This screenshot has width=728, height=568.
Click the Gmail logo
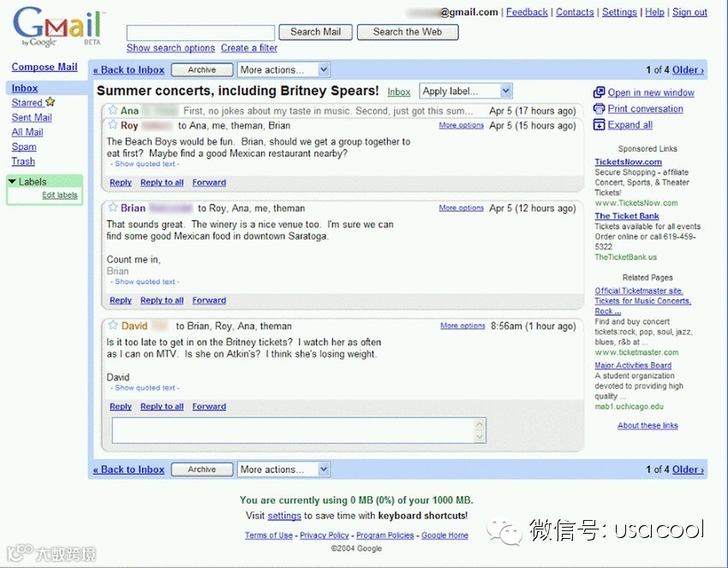pyautogui.click(x=57, y=27)
